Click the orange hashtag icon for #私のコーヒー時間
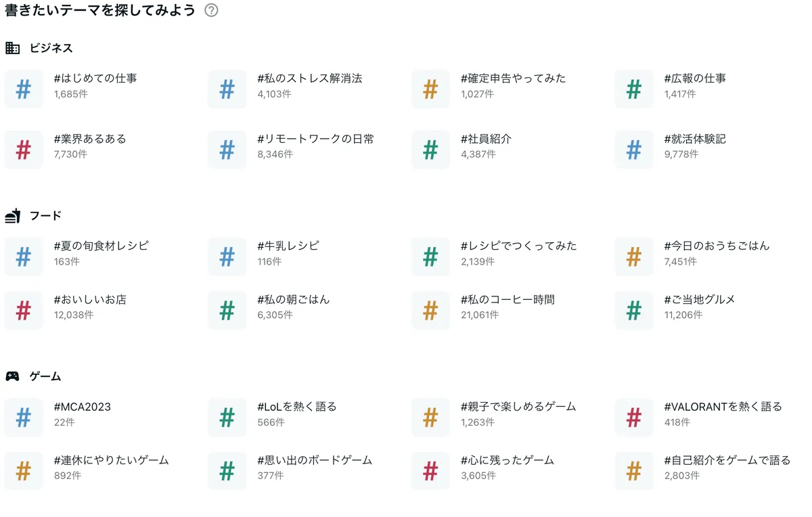Viewport: 812px width, 517px height. click(x=430, y=311)
